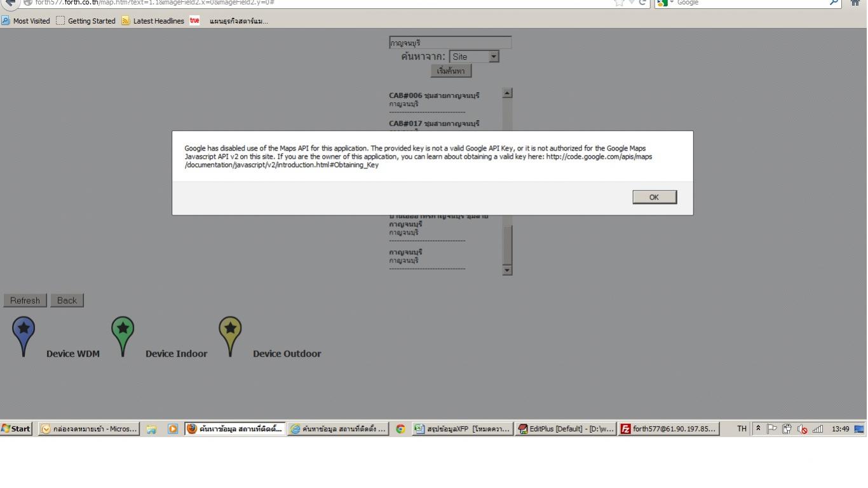Screen dimensions: 868x488
Task: Click the Action Center flag tray icon
Action: (771, 429)
